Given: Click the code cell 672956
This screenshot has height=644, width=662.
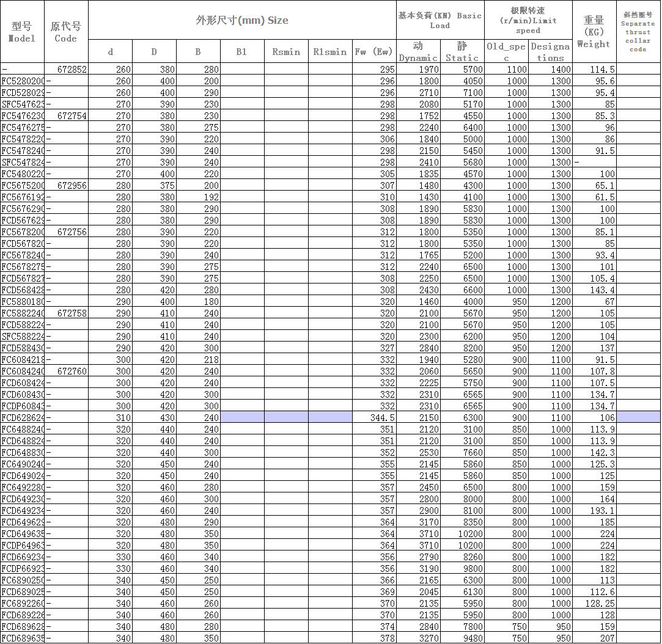Looking at the screenshot, I should [66, 186].
